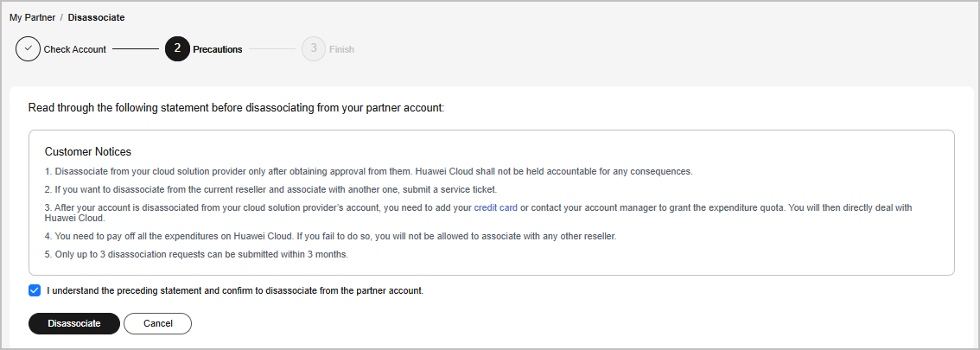Viewport: 980px width, 350px height.
Task: Click the 'I understand the preceding statement' label
Action: tap(235, 290)
